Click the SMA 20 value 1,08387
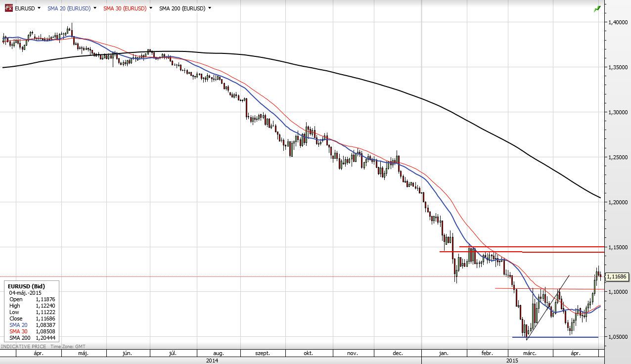The width and height of the screenshot is (631, 364). 45,325
